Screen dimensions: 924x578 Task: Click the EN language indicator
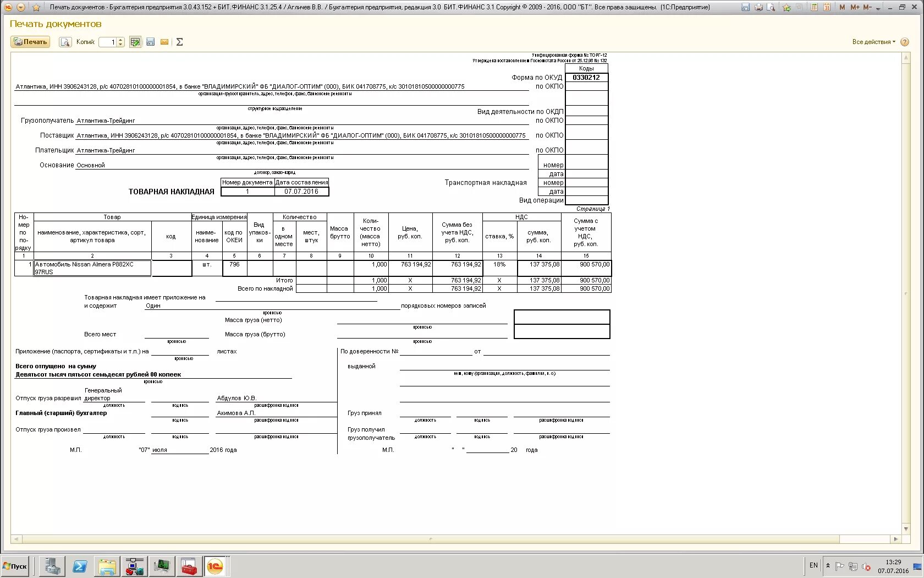[x=813, y=565]
